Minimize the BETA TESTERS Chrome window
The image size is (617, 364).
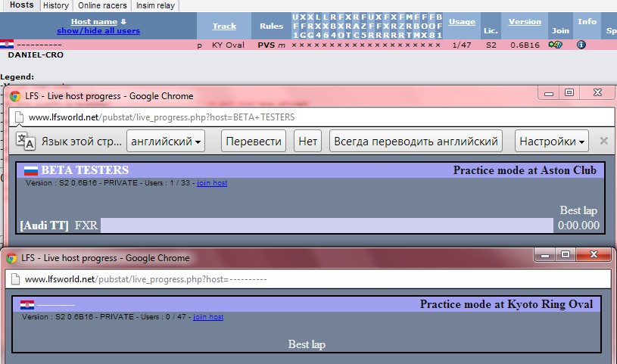coord(549,93)
